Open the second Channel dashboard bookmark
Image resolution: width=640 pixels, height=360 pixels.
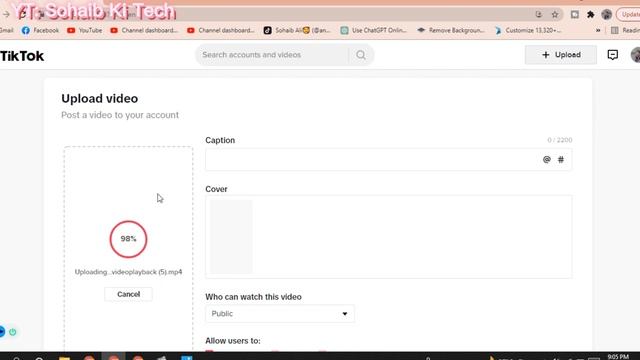pyautogui.click(x=221, y=30)
